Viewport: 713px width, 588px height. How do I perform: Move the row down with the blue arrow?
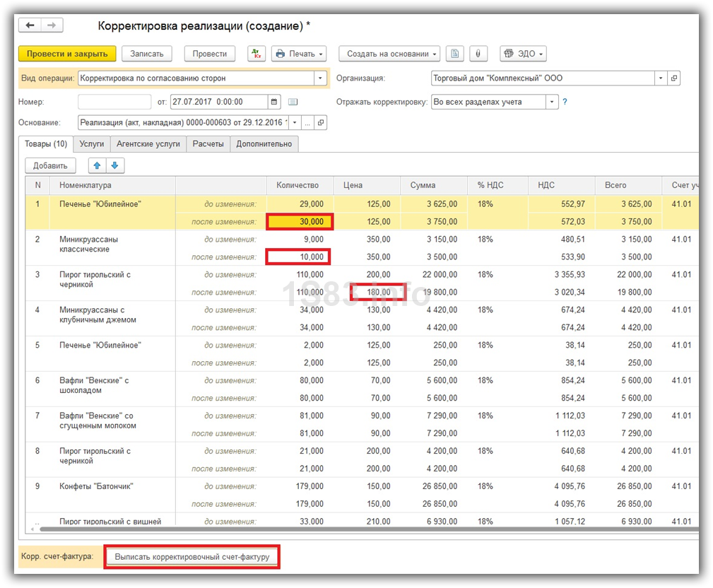(x=114, y=165)
